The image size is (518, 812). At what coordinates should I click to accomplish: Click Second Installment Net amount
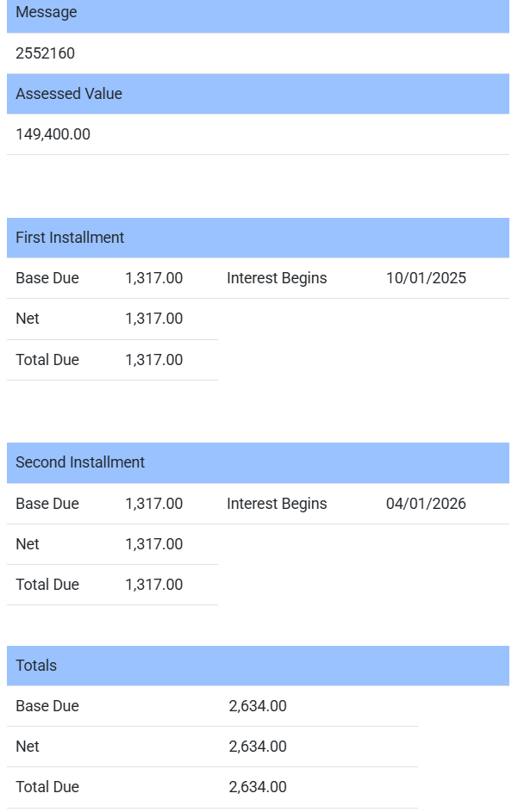click(x=154, y=544)
